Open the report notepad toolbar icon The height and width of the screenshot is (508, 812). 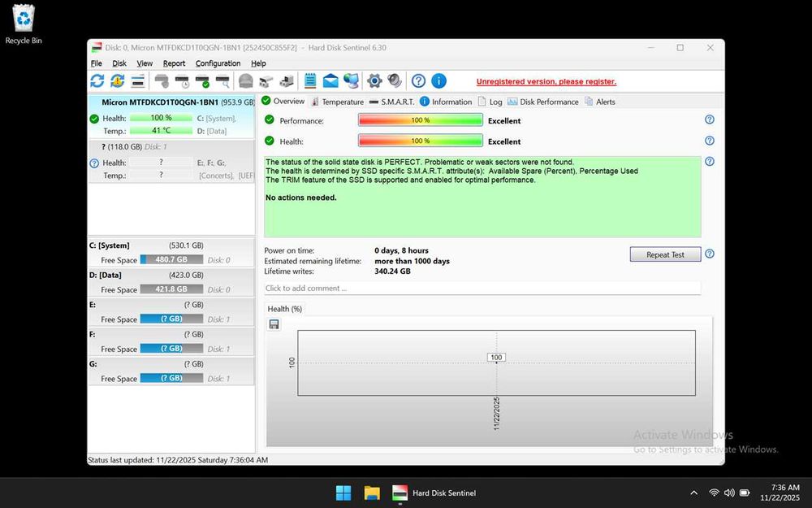click(310, 80)
